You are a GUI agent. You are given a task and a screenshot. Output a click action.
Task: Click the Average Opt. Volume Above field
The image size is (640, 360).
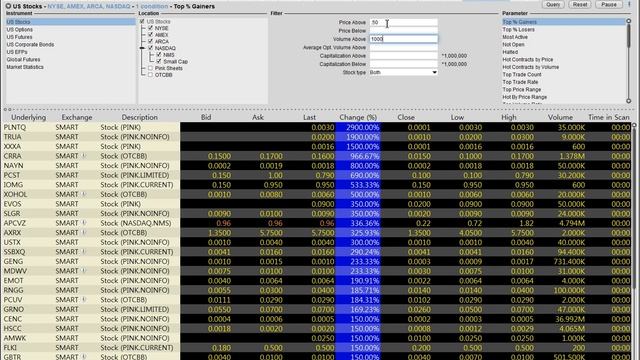coord(403,47)
